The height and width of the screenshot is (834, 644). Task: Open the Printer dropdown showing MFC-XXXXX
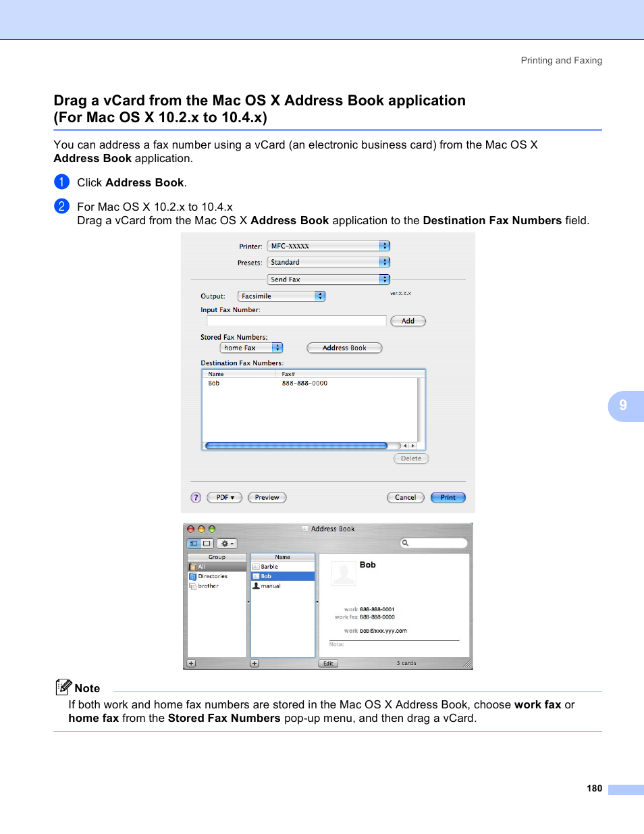(328, 246)
